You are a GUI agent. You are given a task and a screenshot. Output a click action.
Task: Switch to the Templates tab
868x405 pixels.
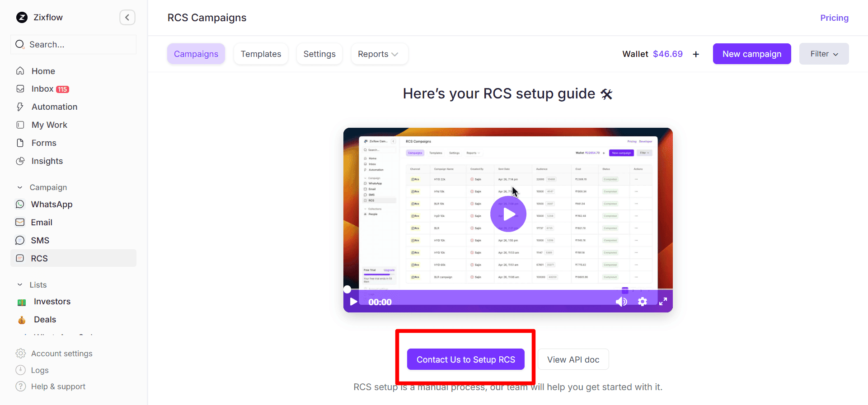click(261, 54)
